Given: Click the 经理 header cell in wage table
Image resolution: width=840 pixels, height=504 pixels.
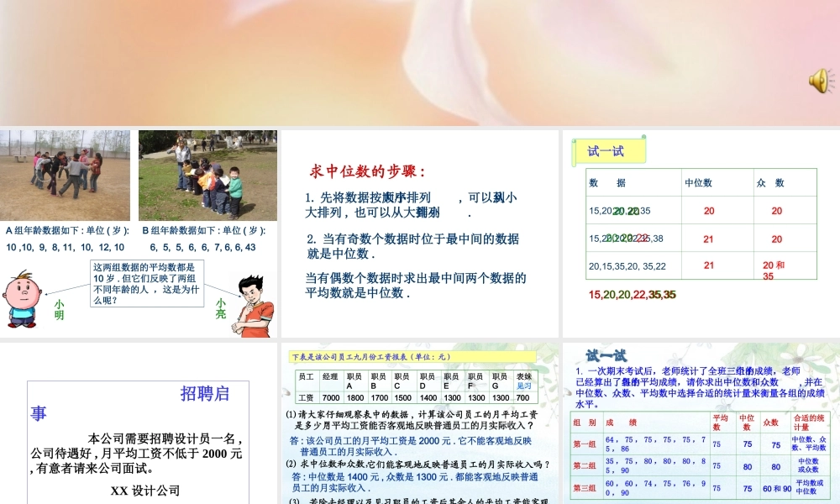Looking at the screenshot, I should pyautogui.click(x=330, y=381).
